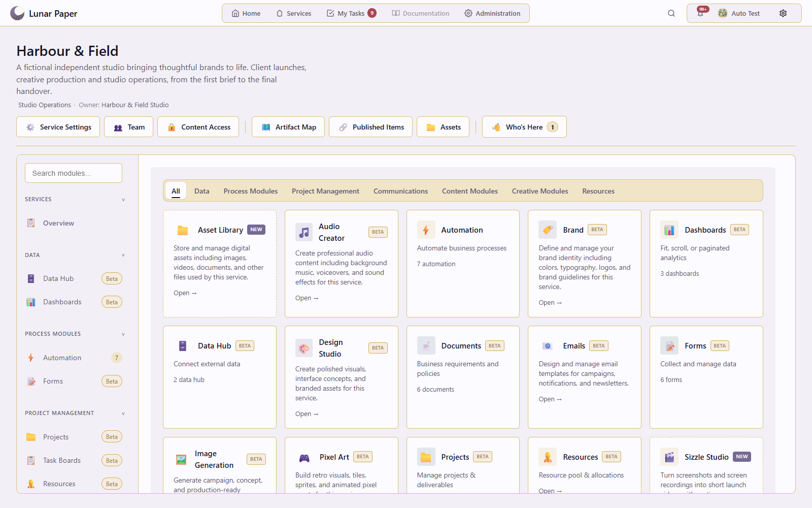Click the Emails card icon

click(548, 346)
